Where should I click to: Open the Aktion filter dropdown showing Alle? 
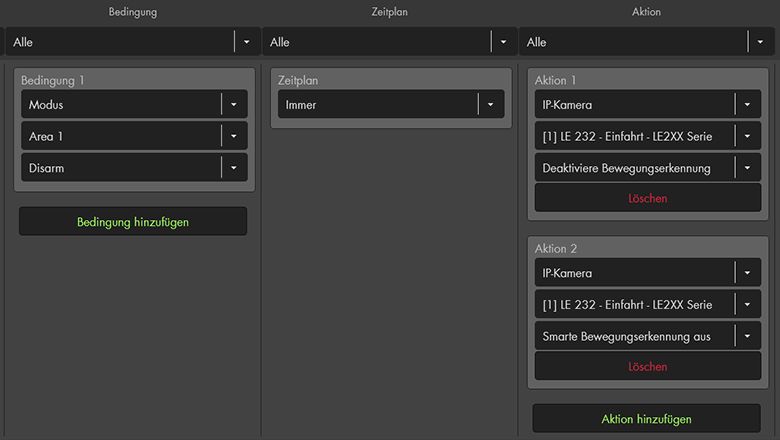pos(646,42)
